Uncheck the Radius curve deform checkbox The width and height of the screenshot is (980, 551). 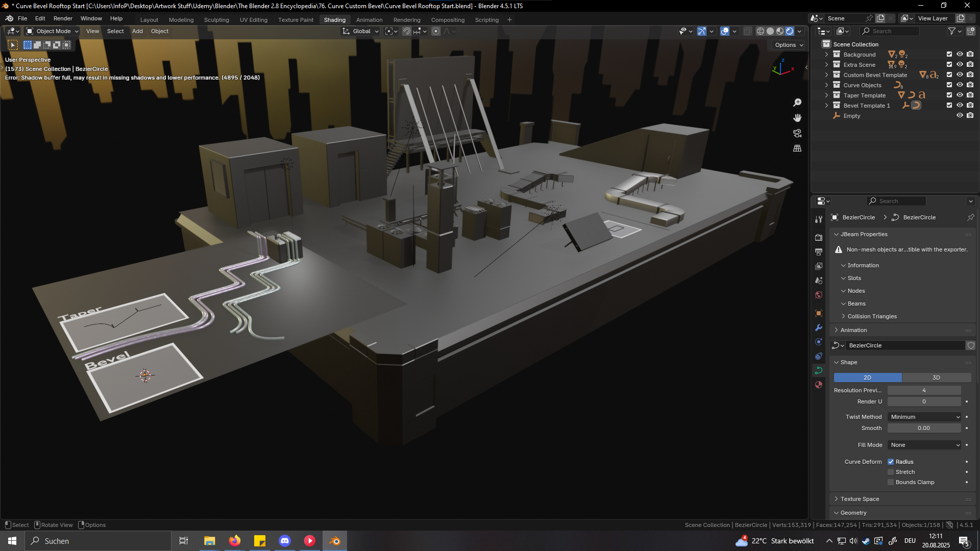point(891,462)
